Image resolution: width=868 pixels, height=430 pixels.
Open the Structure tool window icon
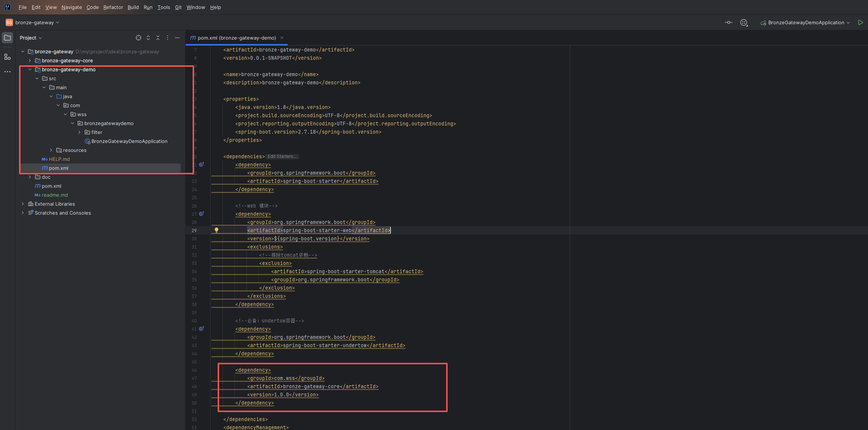coord(7,57)
